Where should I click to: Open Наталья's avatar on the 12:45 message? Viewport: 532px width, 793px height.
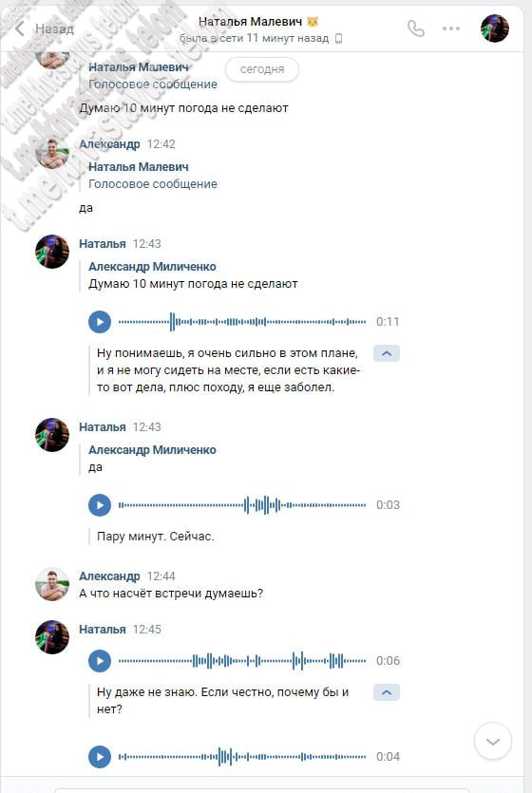52,637
